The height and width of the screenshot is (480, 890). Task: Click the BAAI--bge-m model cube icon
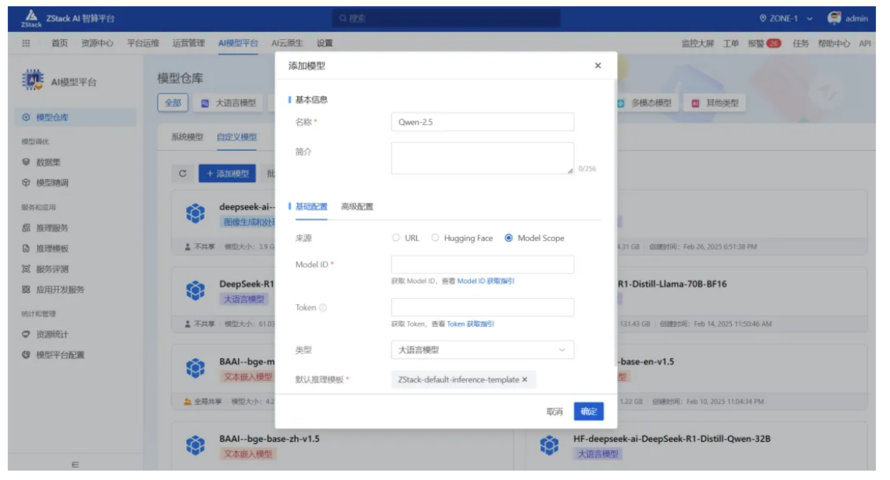point(195,368)
